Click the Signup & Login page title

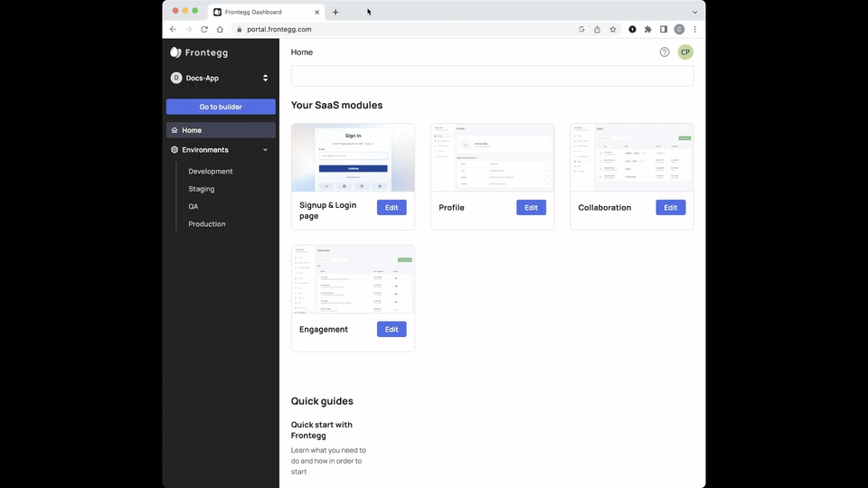(327, 211)
